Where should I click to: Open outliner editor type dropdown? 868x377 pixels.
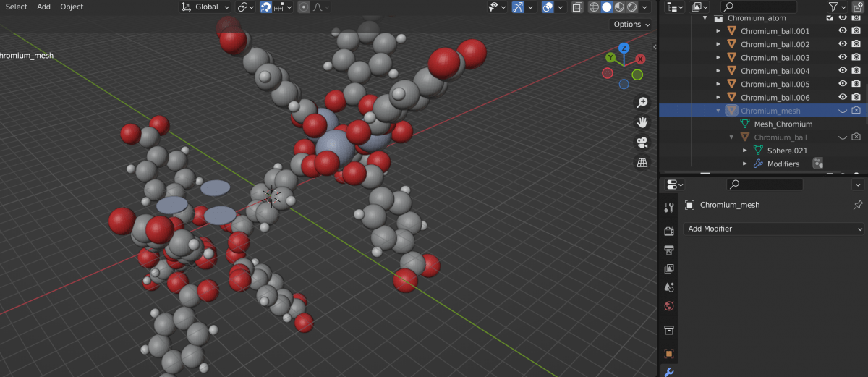(x=674, y=7)
